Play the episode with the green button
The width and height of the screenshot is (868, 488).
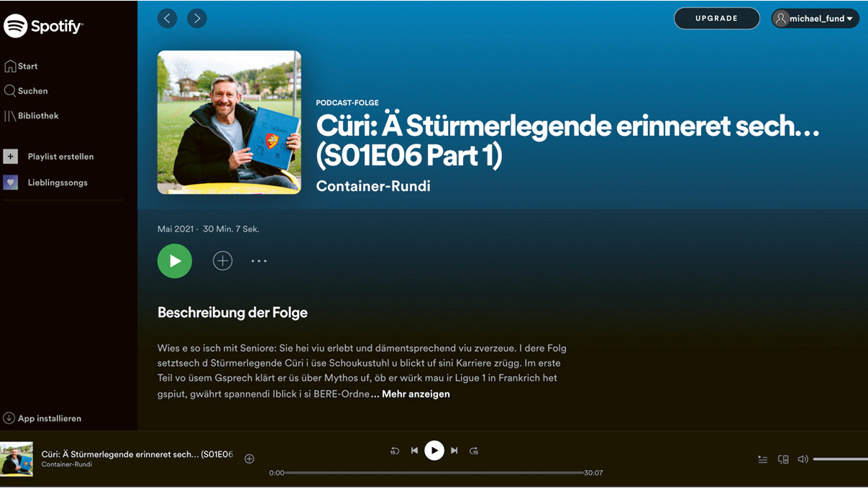[175, 261]
